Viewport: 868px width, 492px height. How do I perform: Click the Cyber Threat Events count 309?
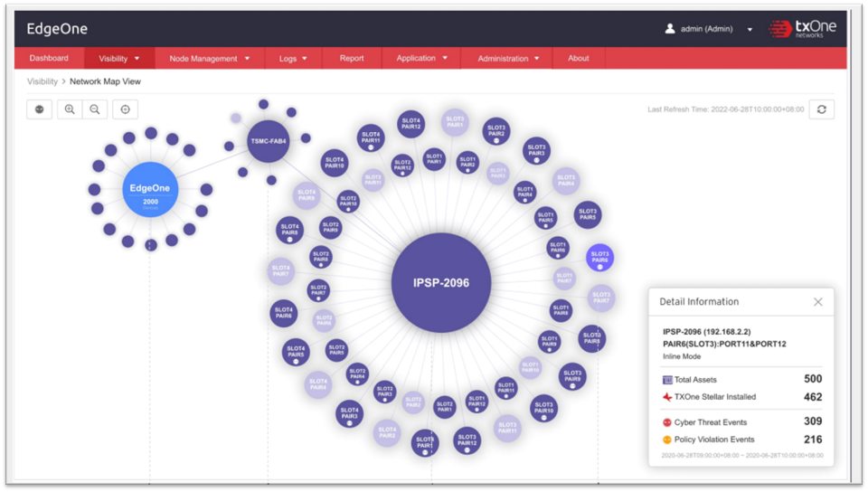coord(813,421)
